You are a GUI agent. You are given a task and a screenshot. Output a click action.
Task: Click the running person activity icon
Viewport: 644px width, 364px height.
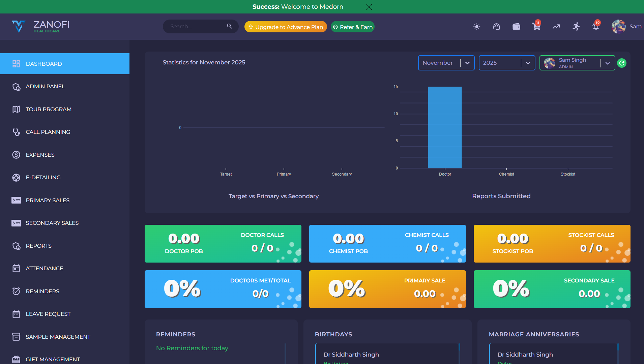click(x=576, y=27)
